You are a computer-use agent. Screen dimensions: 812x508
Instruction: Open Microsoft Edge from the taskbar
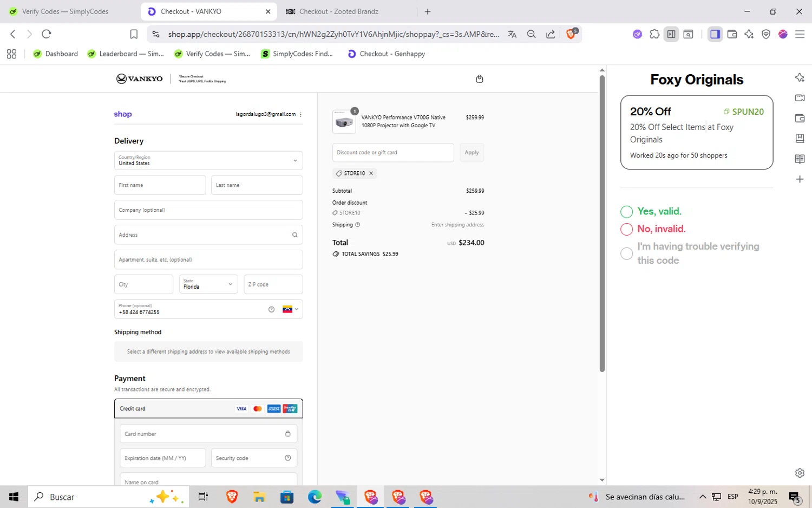pos(315,497)
